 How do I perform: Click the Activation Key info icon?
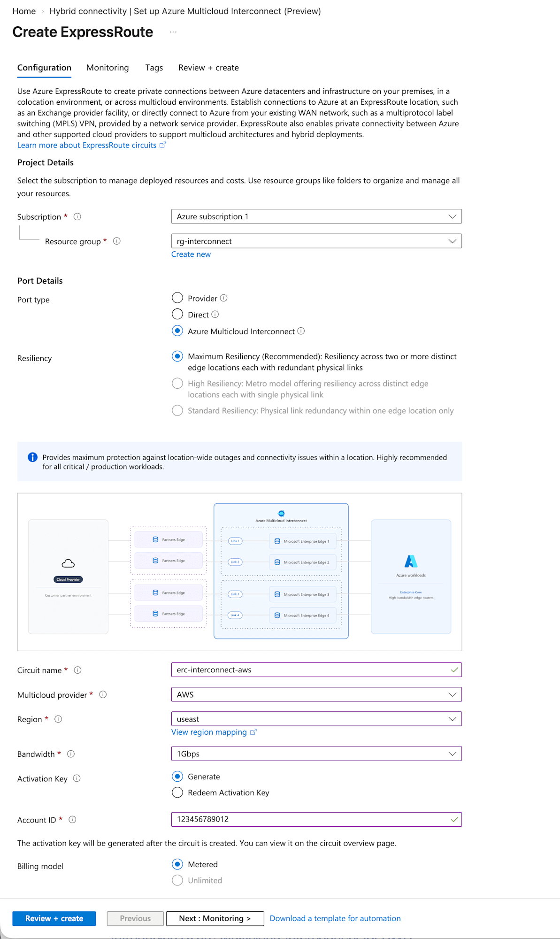click(77, 778)
